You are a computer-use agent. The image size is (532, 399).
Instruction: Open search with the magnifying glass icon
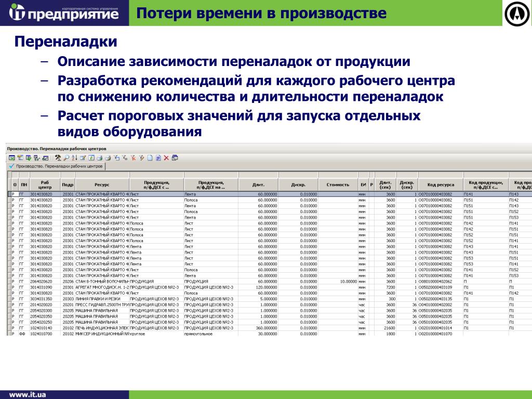click(66, 158)
